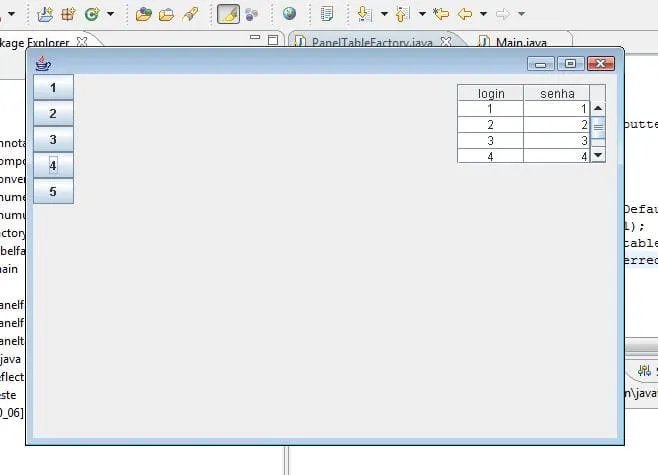
Task: Maximize the Package Explorer panel
Action: [273, 40]
